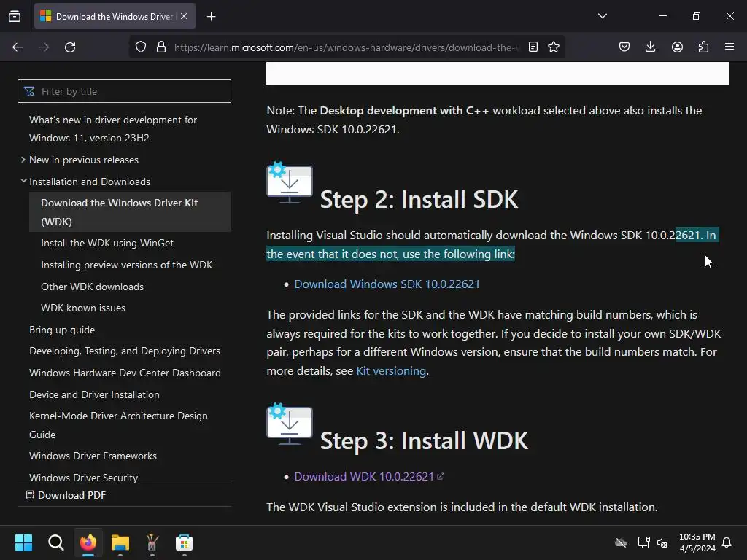Click the Step 3: Install WDK heading

[424, 440]
